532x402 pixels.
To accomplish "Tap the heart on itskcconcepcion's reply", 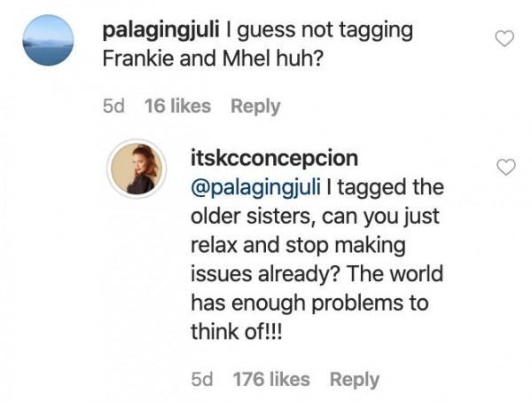I will tap(505, 168).
